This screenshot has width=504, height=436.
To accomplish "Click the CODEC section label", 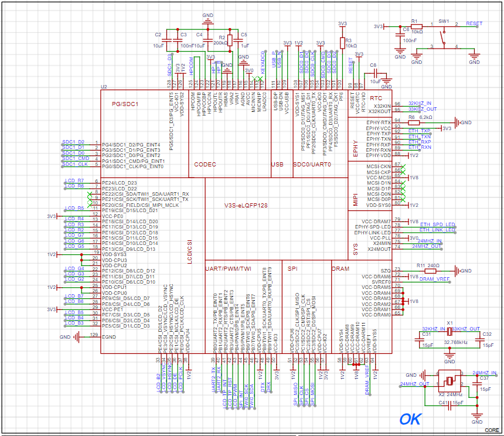I will point(205,165).
